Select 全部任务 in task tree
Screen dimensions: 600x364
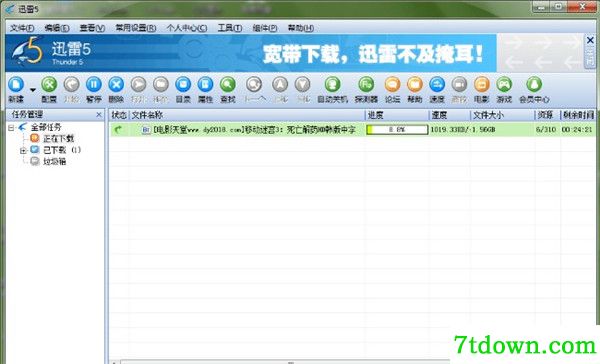(46, 127)
